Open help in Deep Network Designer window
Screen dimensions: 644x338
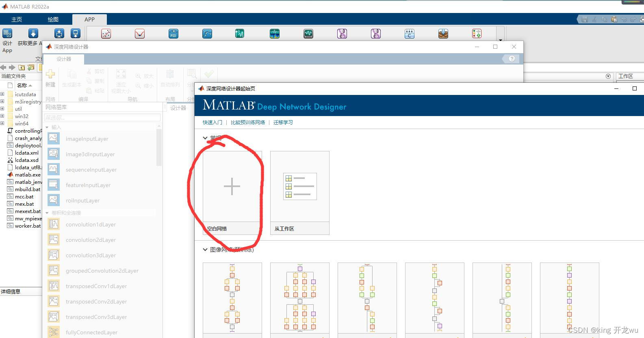point(512,59)
